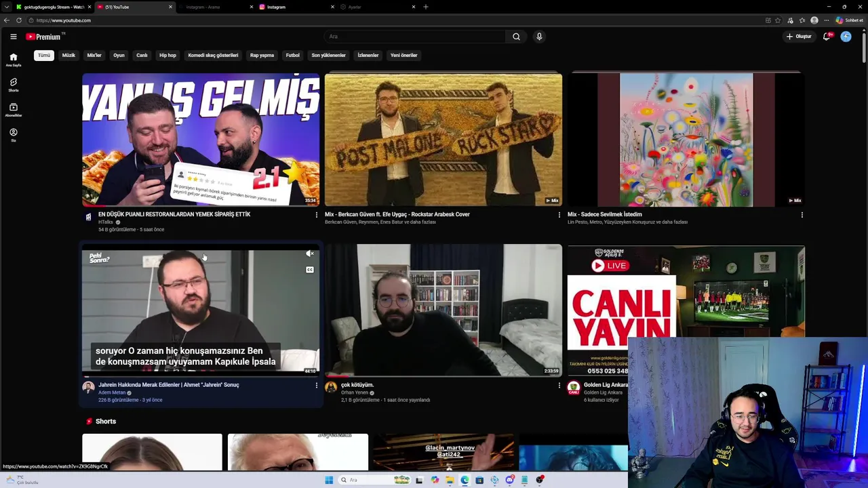
Task: Select the Futbol filter chip
Action: coord(293,56)
